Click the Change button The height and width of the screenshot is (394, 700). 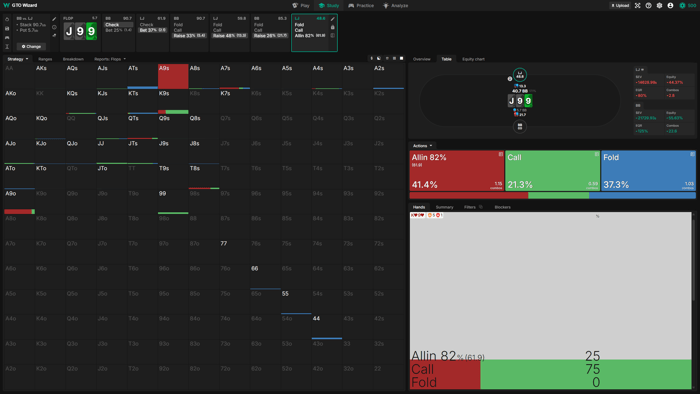pos(31,46)
